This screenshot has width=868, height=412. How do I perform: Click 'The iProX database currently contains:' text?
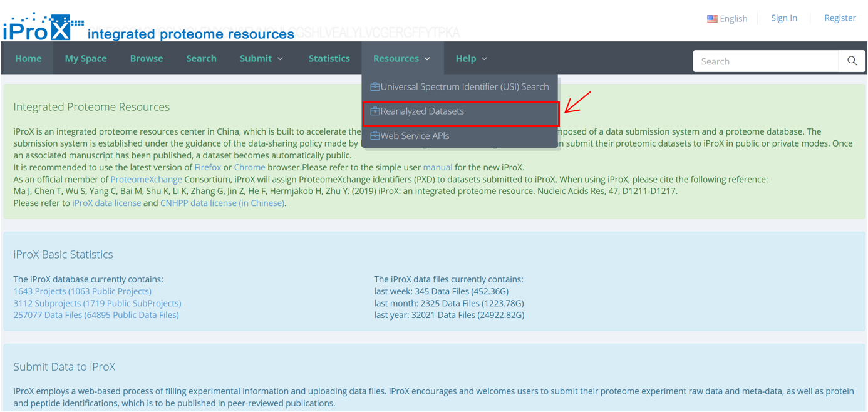click(88, 279)
